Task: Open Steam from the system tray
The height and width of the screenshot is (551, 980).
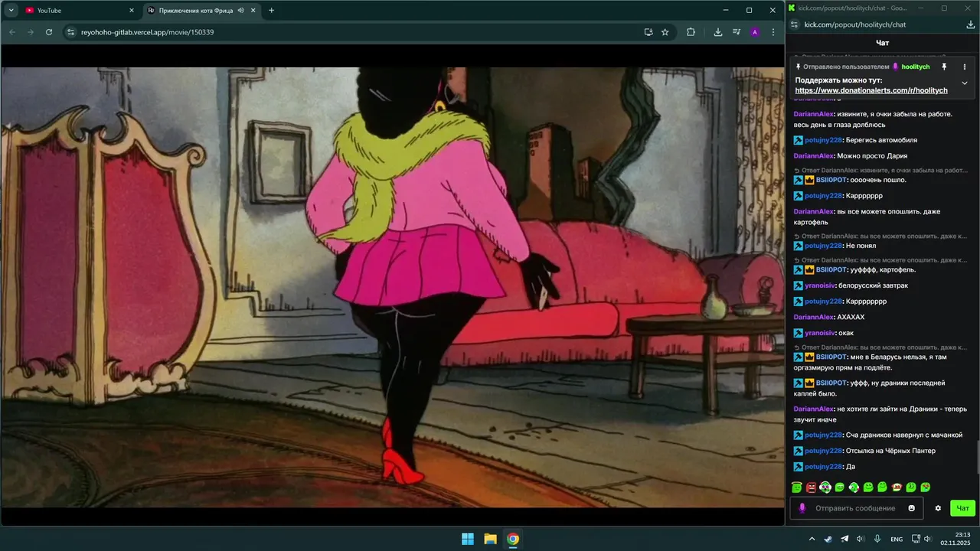Action: tap(828, 539)
